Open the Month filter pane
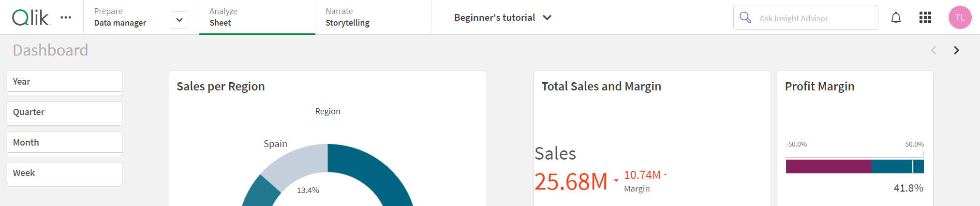 click(x=64, y=143)
